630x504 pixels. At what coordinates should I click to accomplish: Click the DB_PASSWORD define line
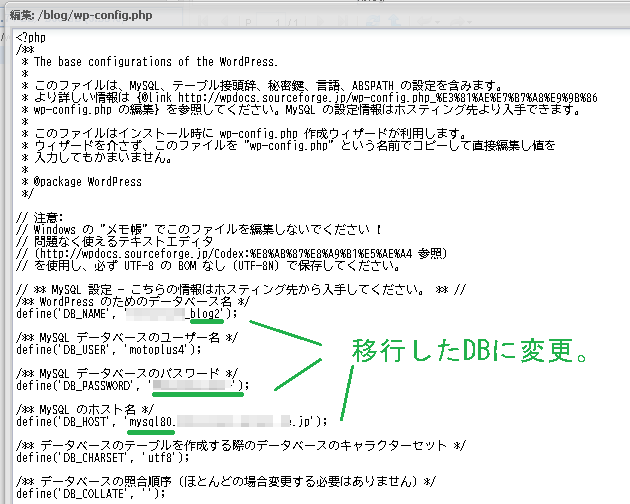click(x=130, y=384)
